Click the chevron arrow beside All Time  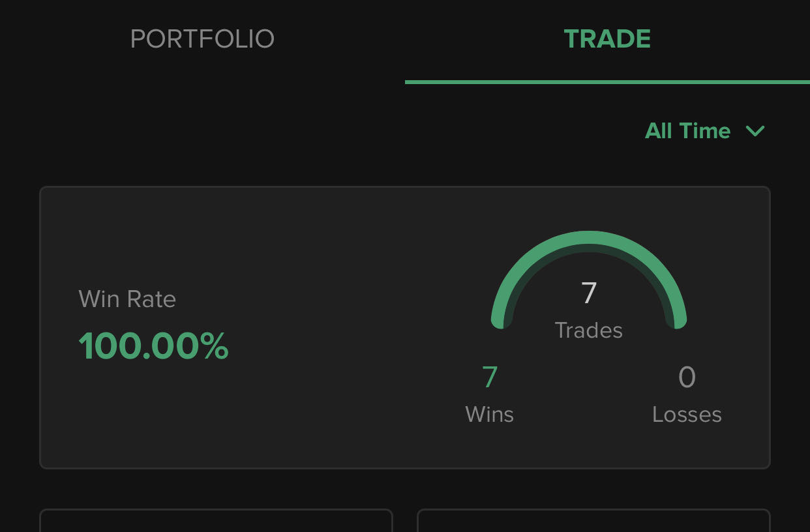tap(755, 131)
